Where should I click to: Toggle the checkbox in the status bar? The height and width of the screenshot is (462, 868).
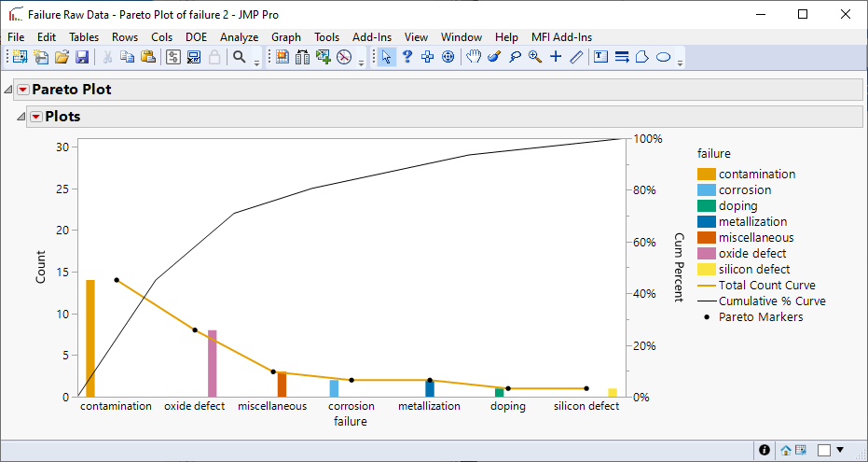point(824,450)
